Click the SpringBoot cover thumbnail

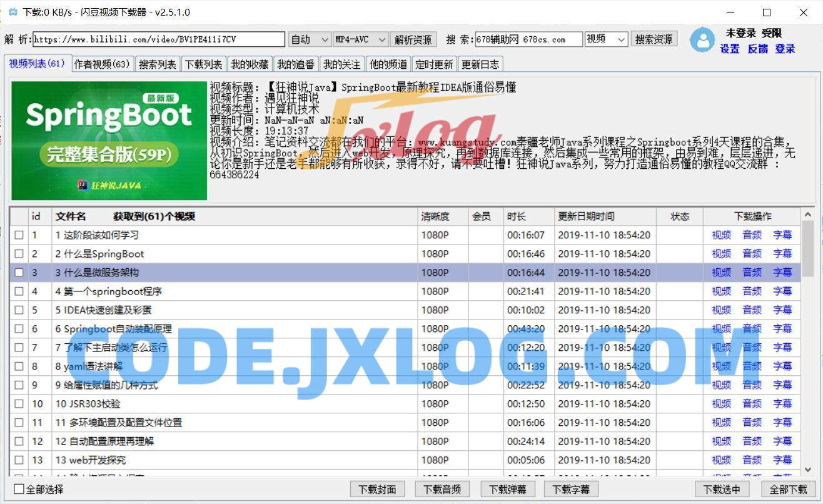[x=109, y=141]
